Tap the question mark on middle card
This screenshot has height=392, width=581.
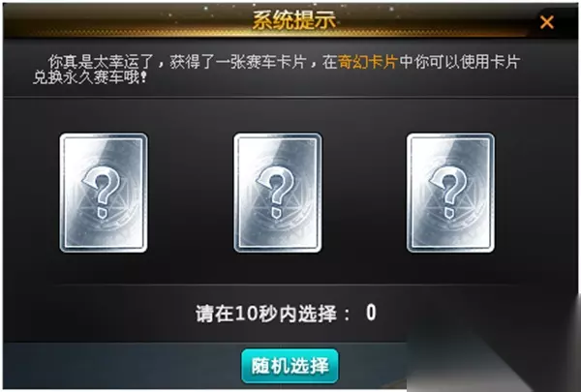[x=275, y=193]
